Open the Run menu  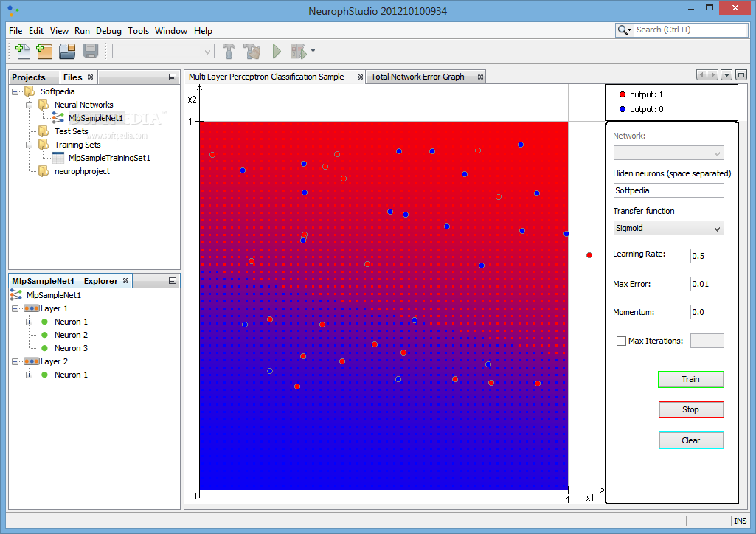click(82, 31)
